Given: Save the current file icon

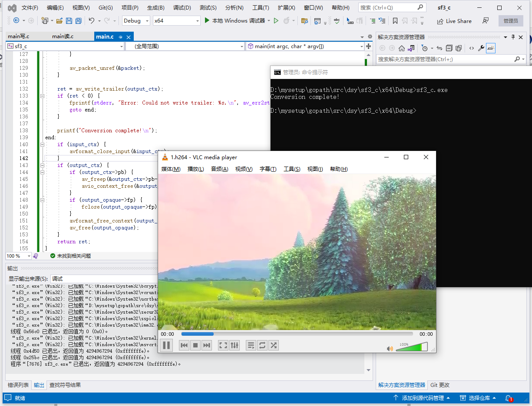Looking at the screenshot, I should point(69,20).
